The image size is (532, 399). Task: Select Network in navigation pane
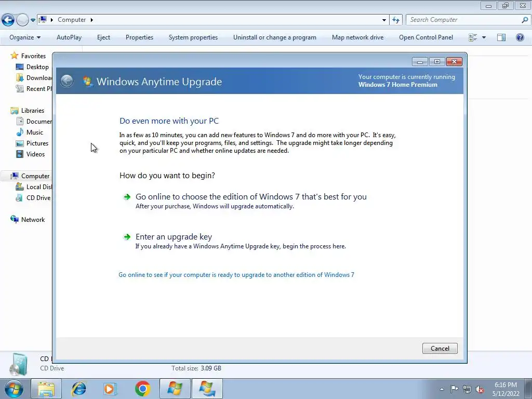point(33,220)
